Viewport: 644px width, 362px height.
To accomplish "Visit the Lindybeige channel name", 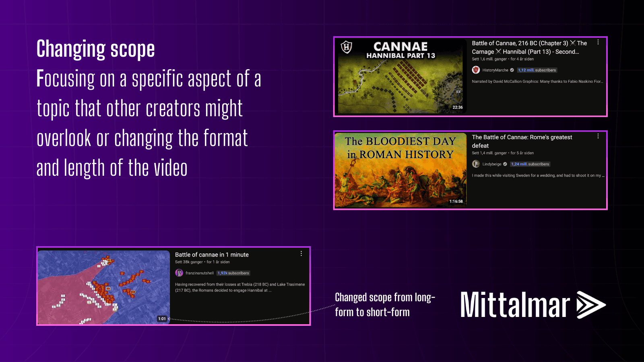I will tap(492, 164).
